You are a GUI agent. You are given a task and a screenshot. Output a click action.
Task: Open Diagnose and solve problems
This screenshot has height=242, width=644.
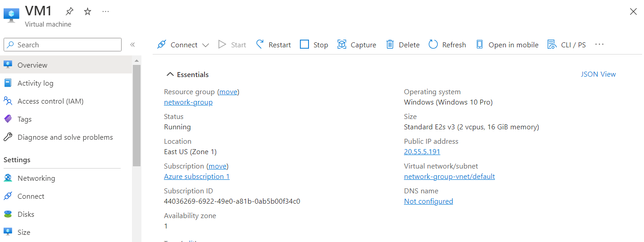[x=66, y=137]
